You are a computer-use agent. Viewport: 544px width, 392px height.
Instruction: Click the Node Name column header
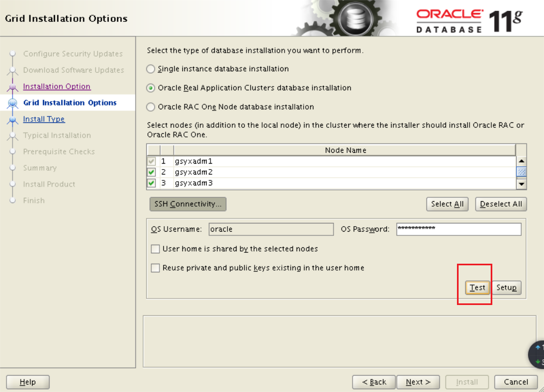coord(345,150)
